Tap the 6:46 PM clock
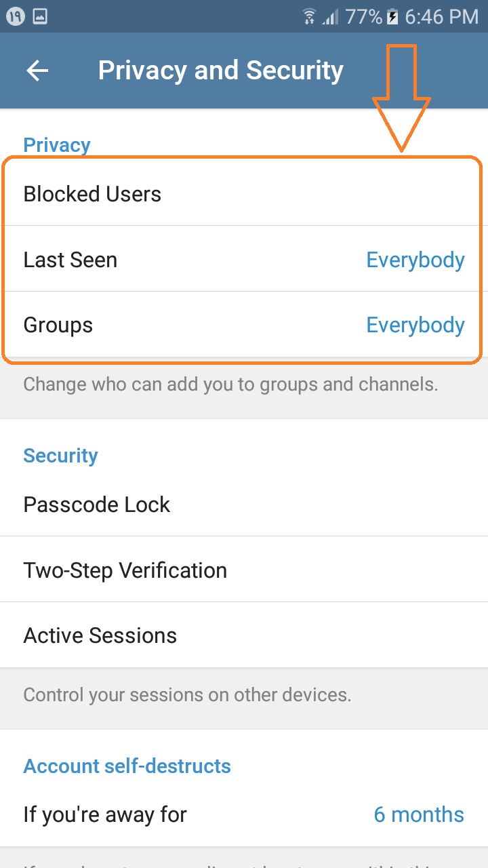The width and height of the screenshot is (488, 868). point(442,16)
